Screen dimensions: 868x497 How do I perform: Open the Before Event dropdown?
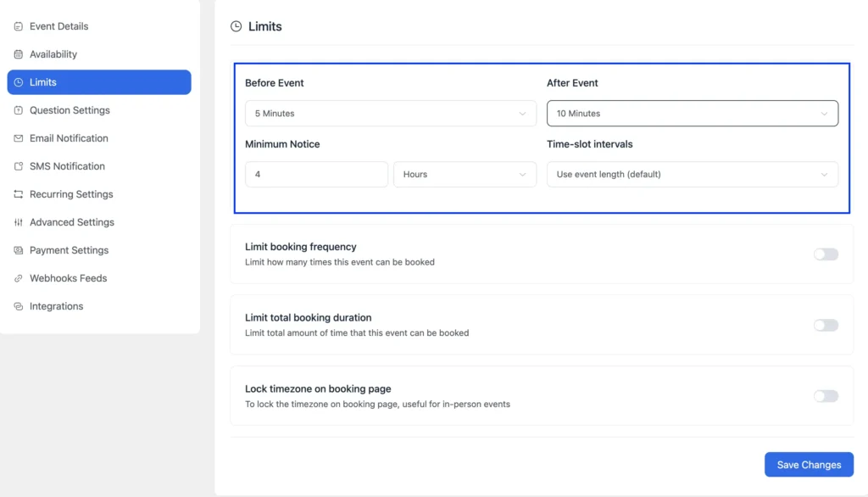click(x=390, y=114)
